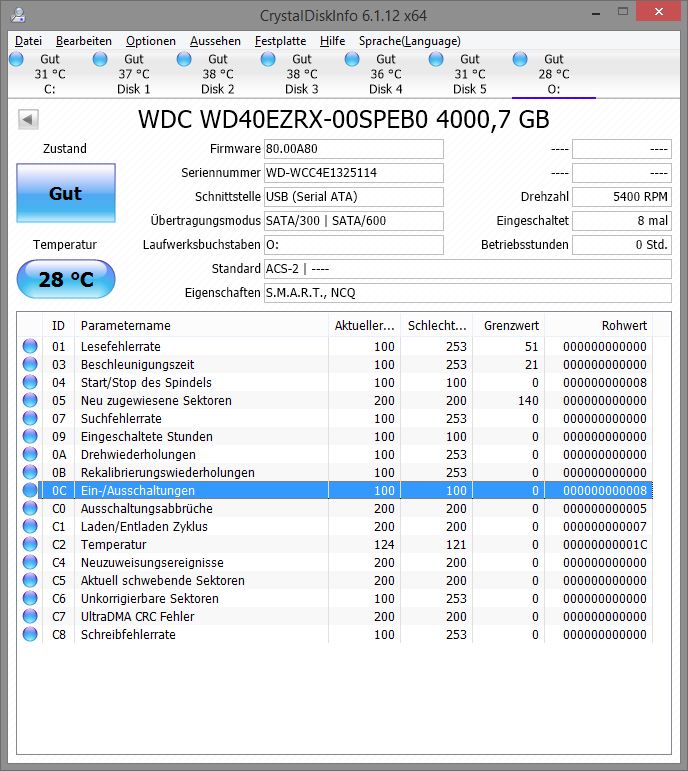Select the UltraDMA CRC Fehler text
This screenshot has height=771, width=688.
tap(137, 617)
